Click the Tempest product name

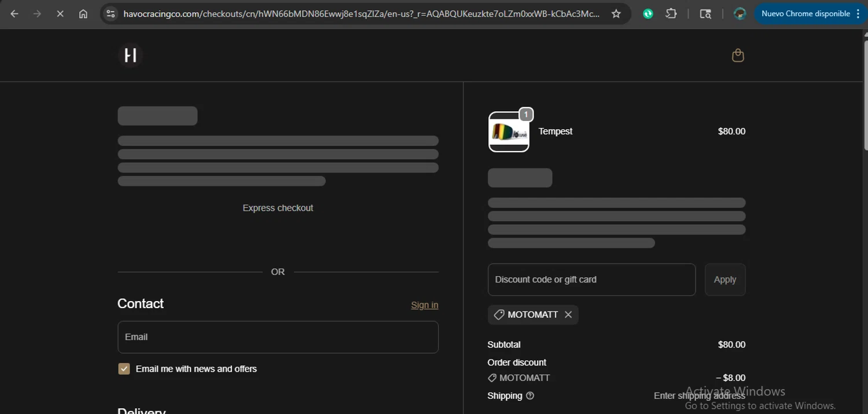click(x=556, y=131)
